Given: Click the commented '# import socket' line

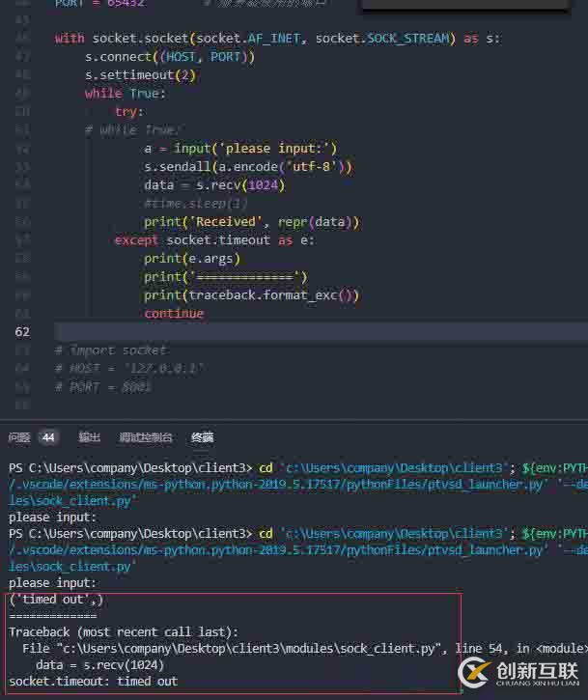Looking at the screenshot, I should pyautogui.click(x=110, y=350).
